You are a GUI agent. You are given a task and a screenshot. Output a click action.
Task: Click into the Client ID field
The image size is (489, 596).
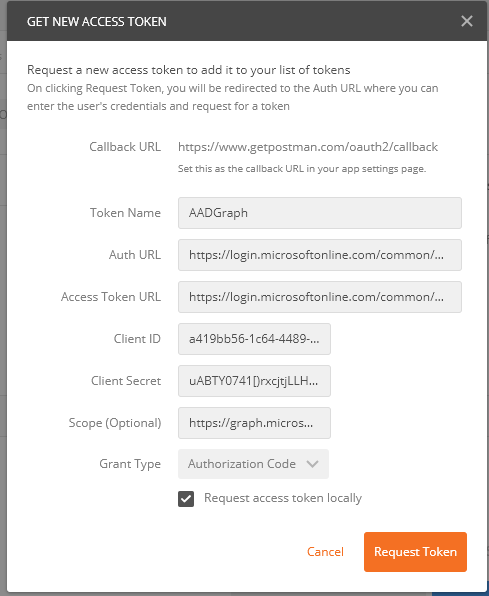[x=254, y=339]
